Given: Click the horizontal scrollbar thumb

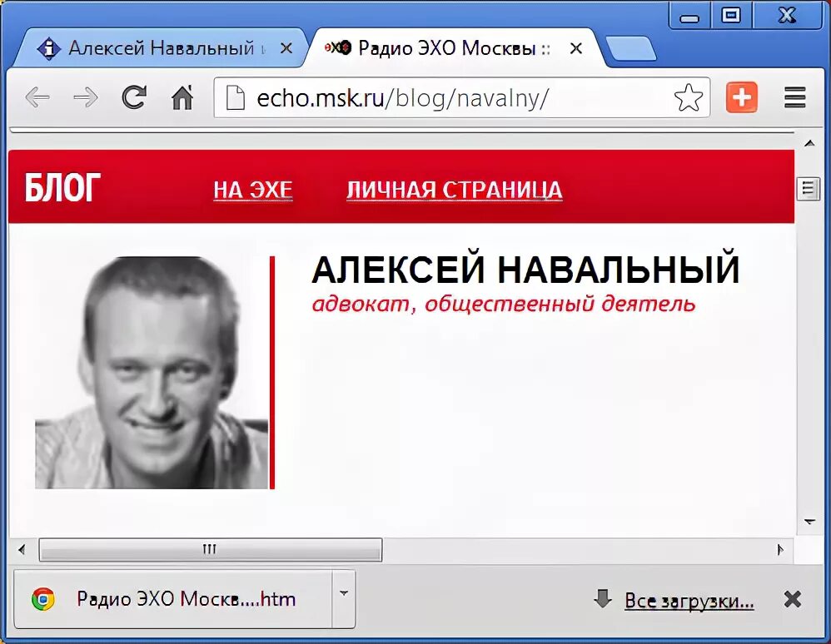Looking at the screenshot, I should (x=211, y=549).
